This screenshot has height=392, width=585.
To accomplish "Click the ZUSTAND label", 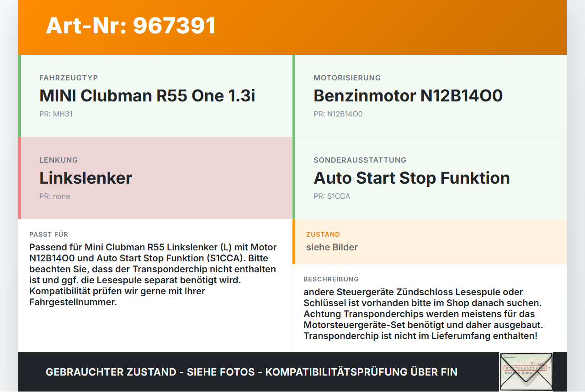I will tap(323, 234).
